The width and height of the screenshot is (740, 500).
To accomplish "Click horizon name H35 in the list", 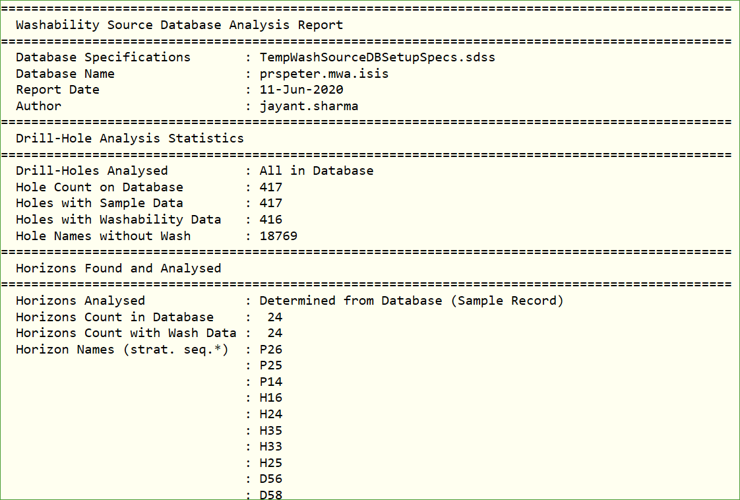I will (x=270, y=430).
